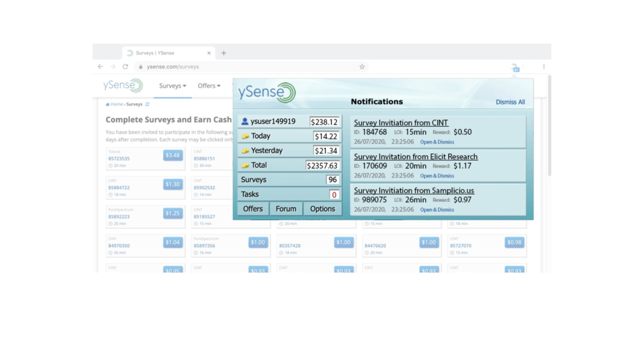Click the user profile icon next to ysuser149919

click(x=244, y=121)
